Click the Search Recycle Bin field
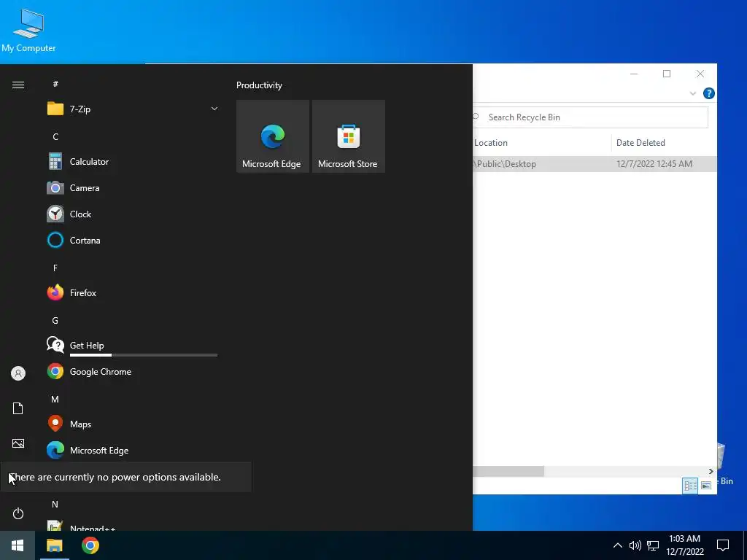Screen dimensions: 747x560 point(591,117)
